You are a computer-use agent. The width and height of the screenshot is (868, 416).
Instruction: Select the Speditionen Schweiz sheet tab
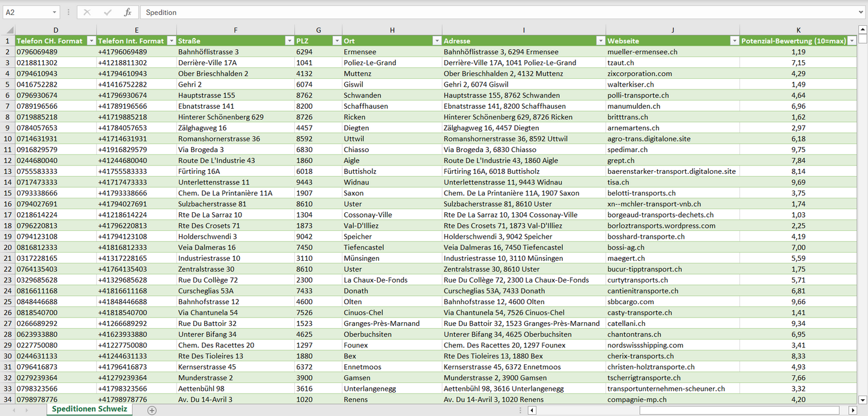[90, 409]
